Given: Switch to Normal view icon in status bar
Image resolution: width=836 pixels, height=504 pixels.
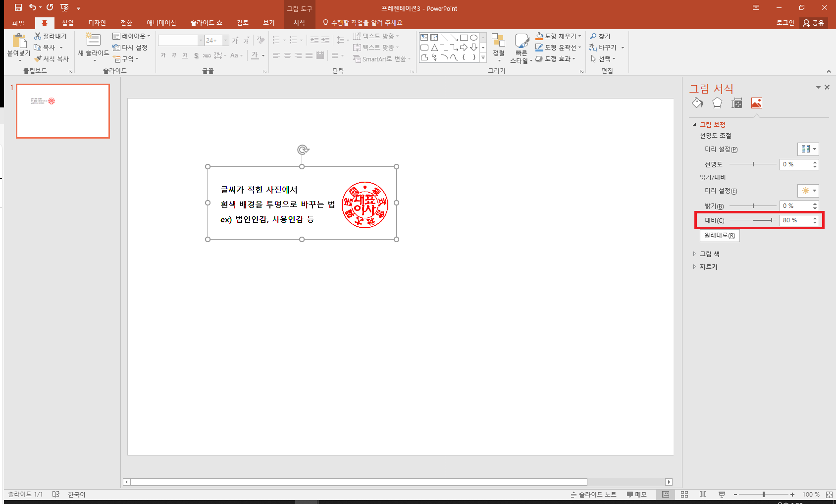Looking at the screenshot, I should (x=666, y=494).
